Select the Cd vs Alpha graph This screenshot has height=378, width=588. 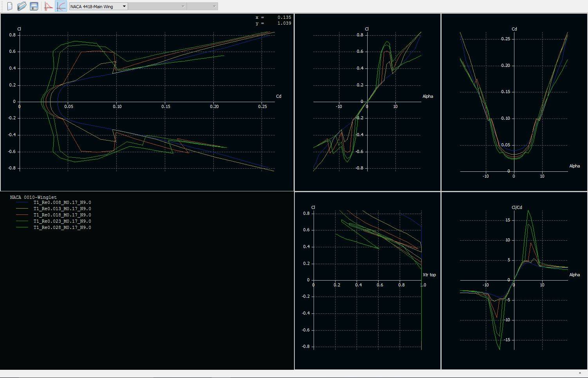[x=514, y=102]
